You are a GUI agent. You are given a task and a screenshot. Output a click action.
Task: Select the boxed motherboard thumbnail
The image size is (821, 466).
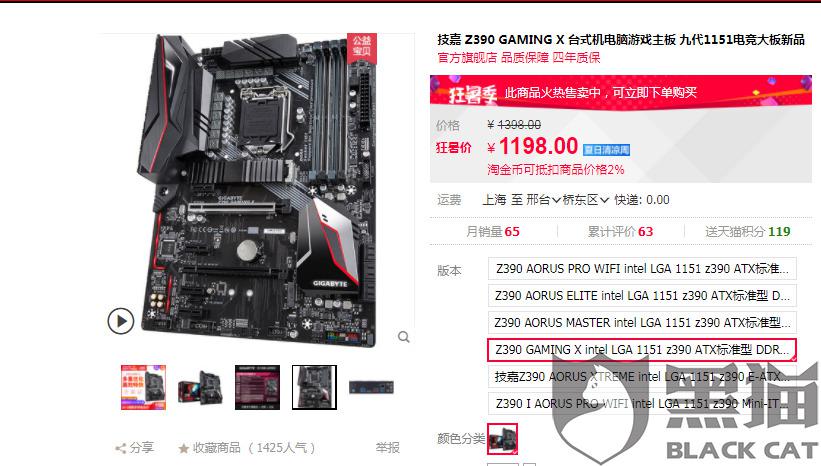201,387
